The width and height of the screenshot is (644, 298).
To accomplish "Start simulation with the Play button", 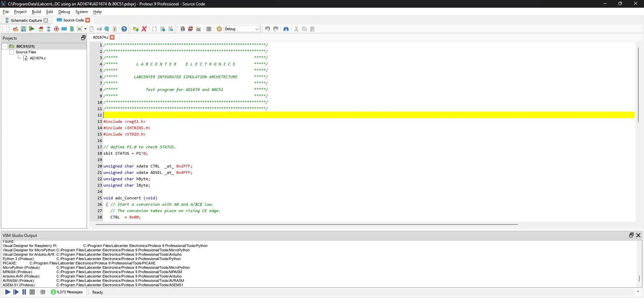I will [8, 292].
